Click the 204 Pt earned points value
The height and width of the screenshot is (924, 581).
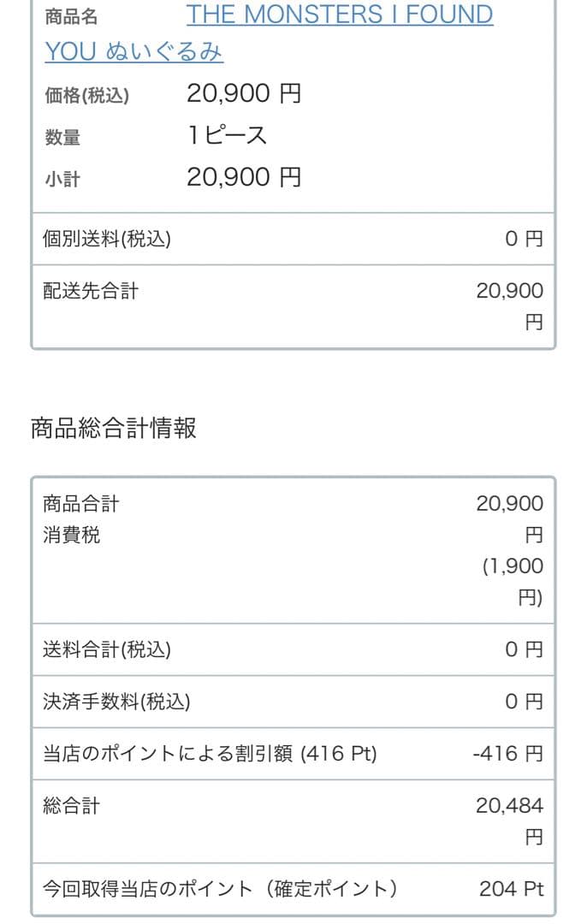tap(511, 889)
